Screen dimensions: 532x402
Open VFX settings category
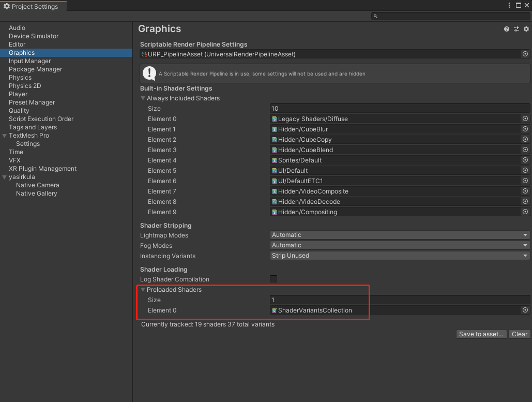click(x=14, y=160)
